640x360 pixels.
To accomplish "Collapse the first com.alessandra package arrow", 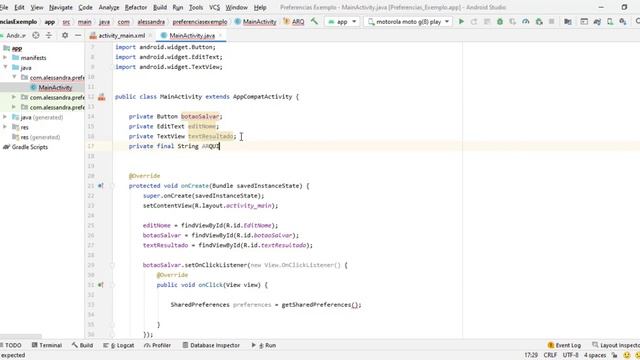I will click(x=14, y=78).
